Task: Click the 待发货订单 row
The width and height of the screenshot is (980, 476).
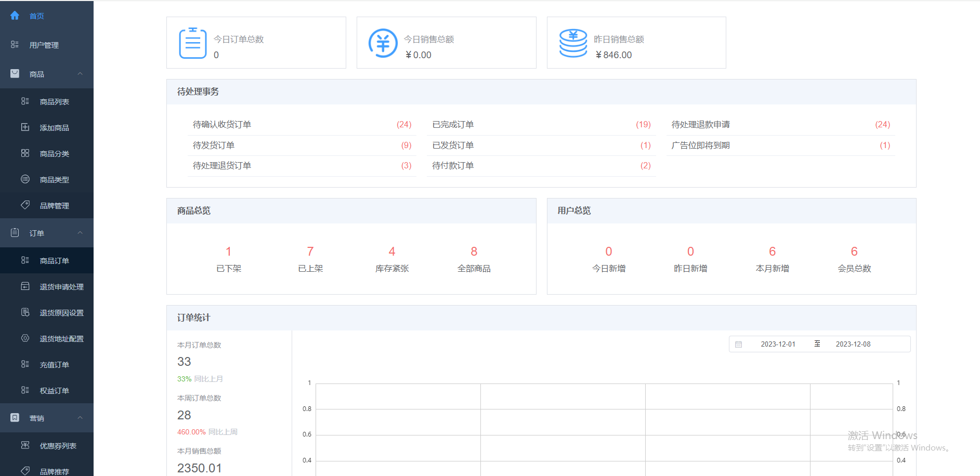Action: (302, 146)
